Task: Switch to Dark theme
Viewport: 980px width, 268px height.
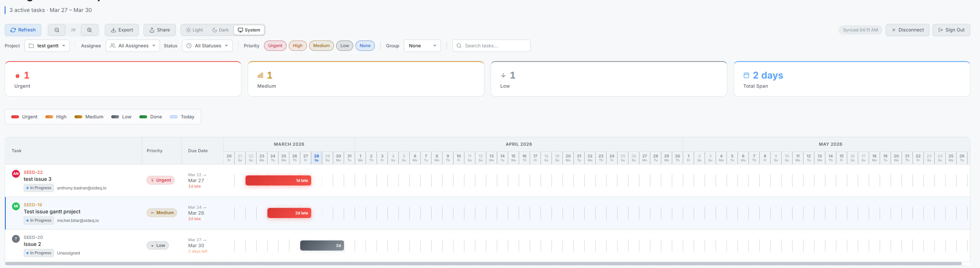Action: point(220,30)
